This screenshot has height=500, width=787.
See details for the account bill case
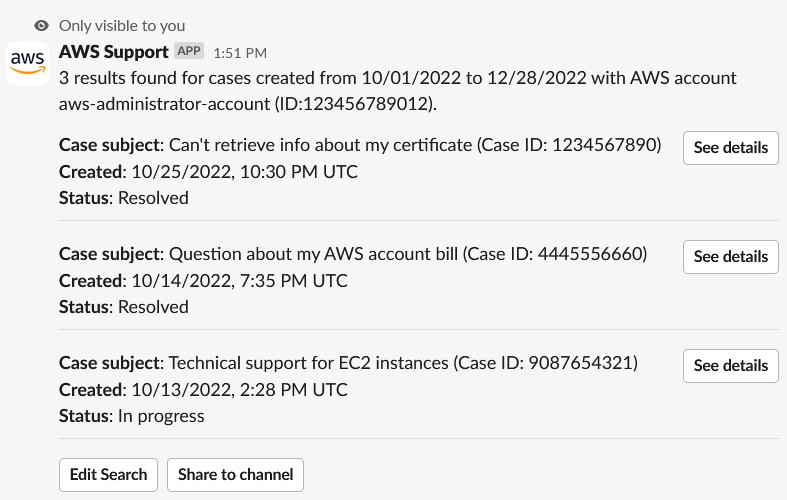point(730,256)
